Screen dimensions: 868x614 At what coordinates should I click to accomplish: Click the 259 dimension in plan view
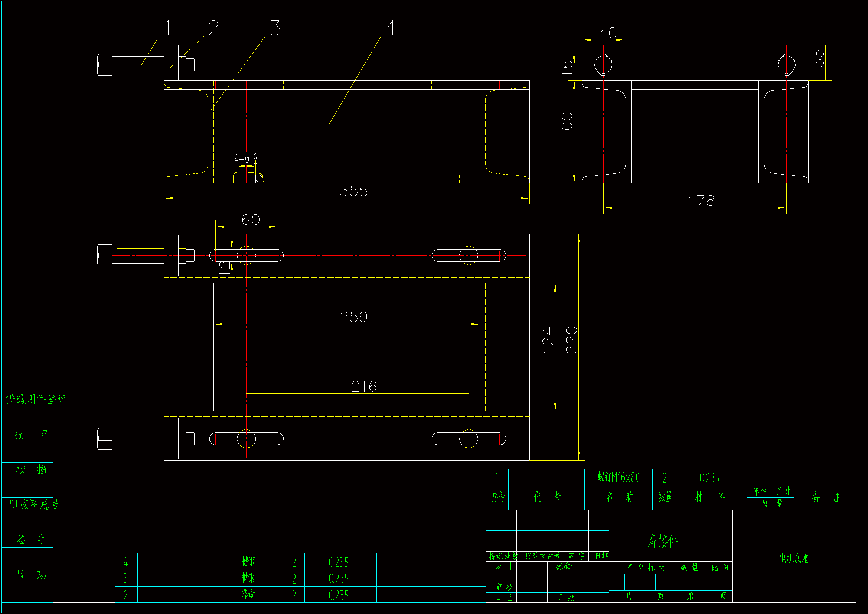point(353,317)
